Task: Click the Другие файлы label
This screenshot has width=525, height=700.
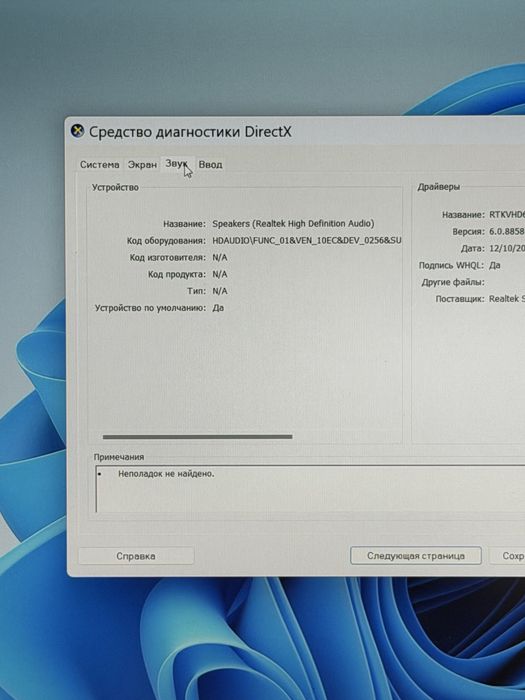Action: (x=453, y=282)
